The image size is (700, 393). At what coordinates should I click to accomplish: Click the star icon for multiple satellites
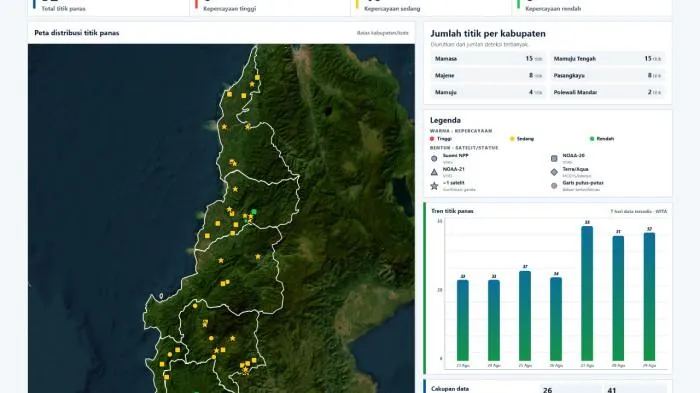434,186
